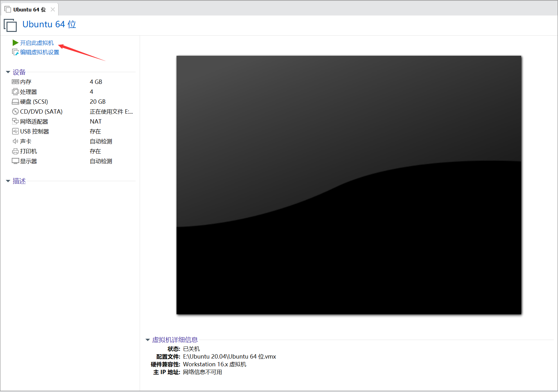Select the 处理器 device row label

(28, 92)
